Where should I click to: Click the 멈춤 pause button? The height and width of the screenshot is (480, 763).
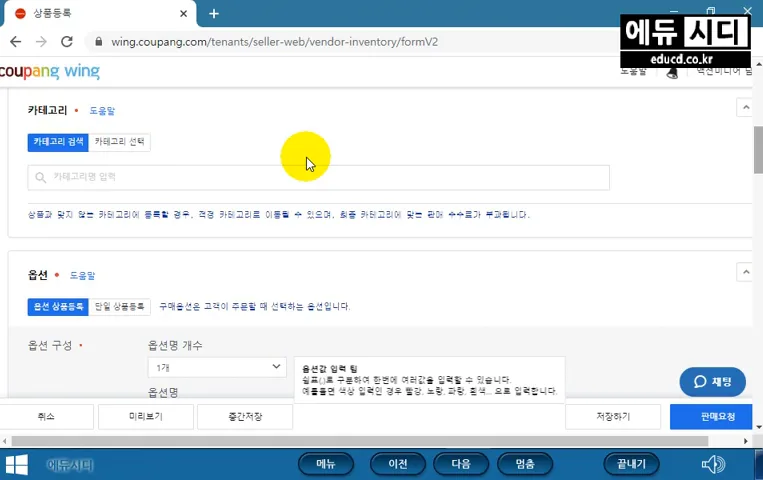coord(525,464)
